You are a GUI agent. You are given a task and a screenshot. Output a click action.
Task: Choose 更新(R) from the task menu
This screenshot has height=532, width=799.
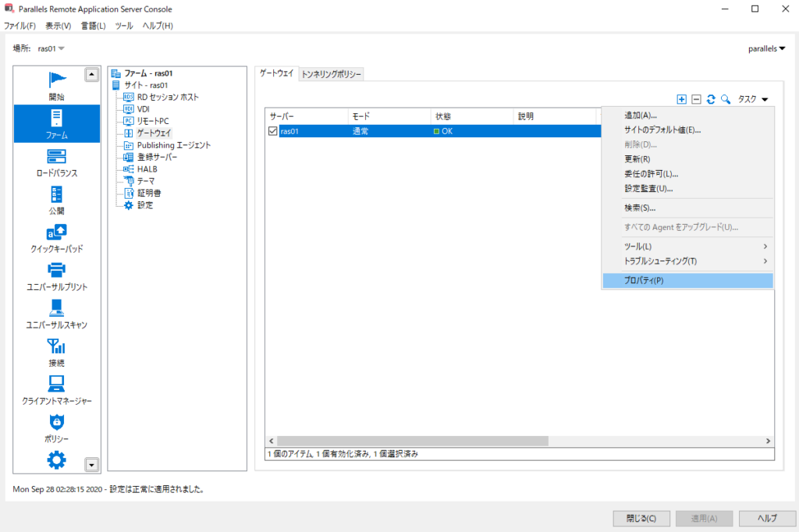pos(687,159)
